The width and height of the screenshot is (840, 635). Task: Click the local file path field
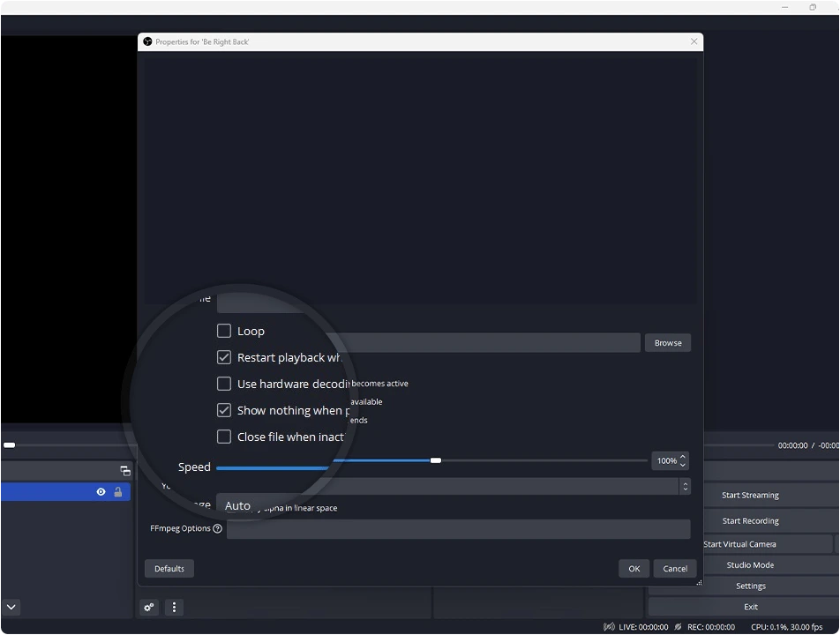[484, 343]
